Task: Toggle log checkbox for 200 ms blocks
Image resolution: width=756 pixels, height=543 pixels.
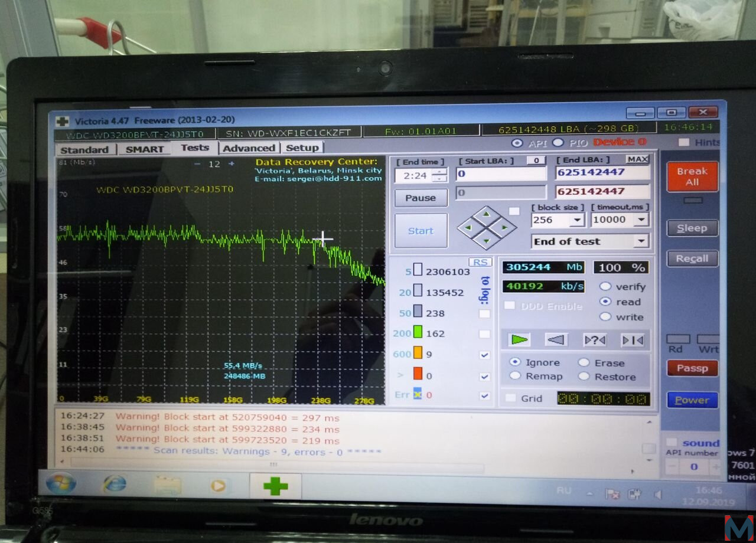Action: (485, 334)
